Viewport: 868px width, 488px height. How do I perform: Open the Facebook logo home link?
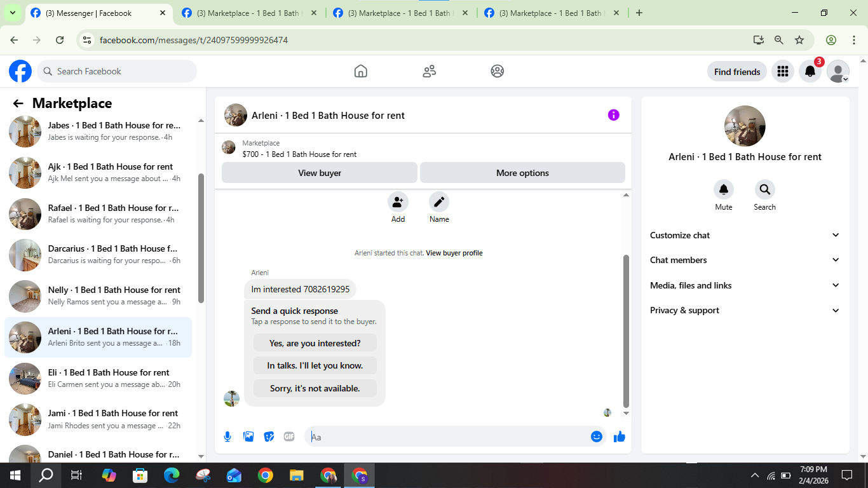20,71
